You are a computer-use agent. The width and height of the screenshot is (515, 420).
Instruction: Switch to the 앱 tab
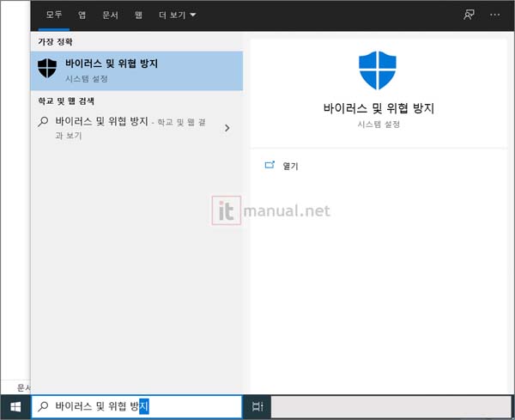[x=82, y=15]
